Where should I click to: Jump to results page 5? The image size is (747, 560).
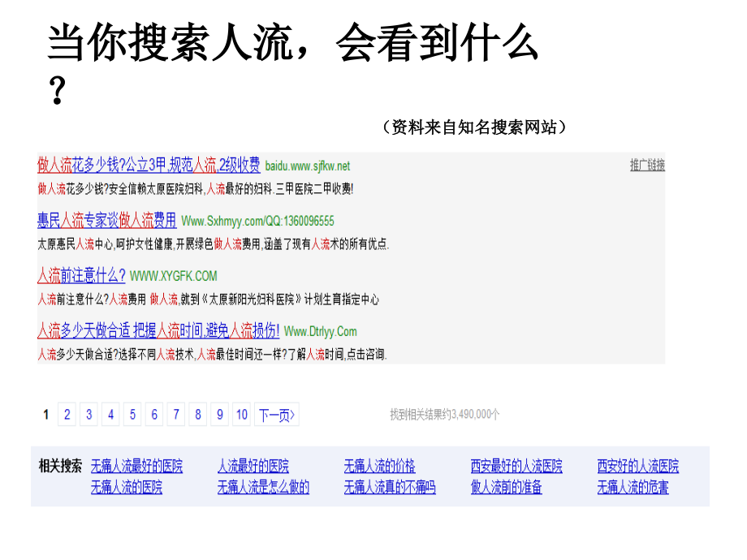pyautogui.click(x=132, y=414)
